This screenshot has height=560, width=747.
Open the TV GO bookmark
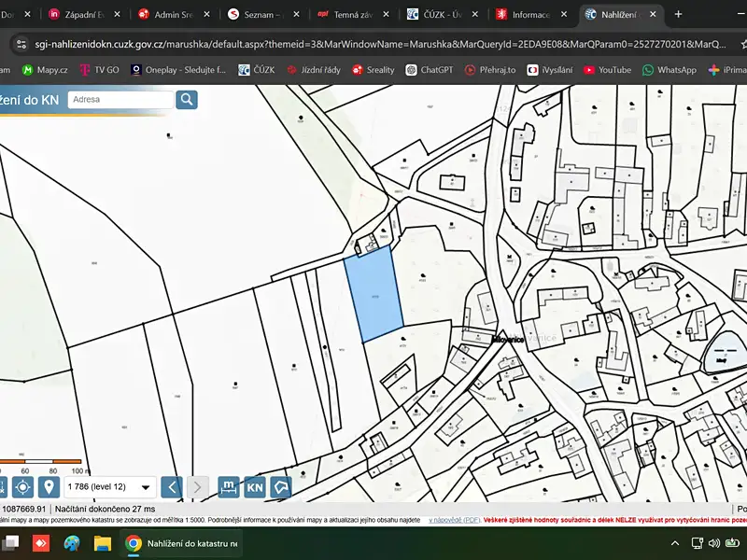(100, 70)
